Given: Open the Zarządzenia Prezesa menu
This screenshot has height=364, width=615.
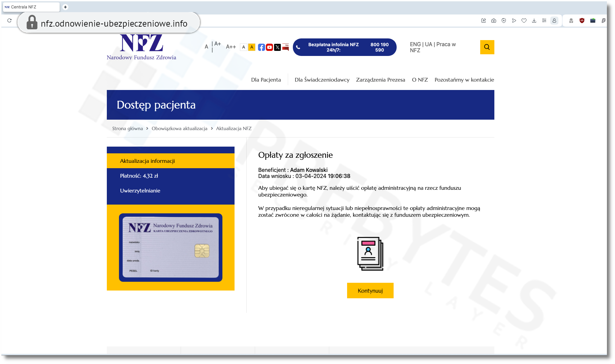Looking at the screenshot, I should (380, 80).
